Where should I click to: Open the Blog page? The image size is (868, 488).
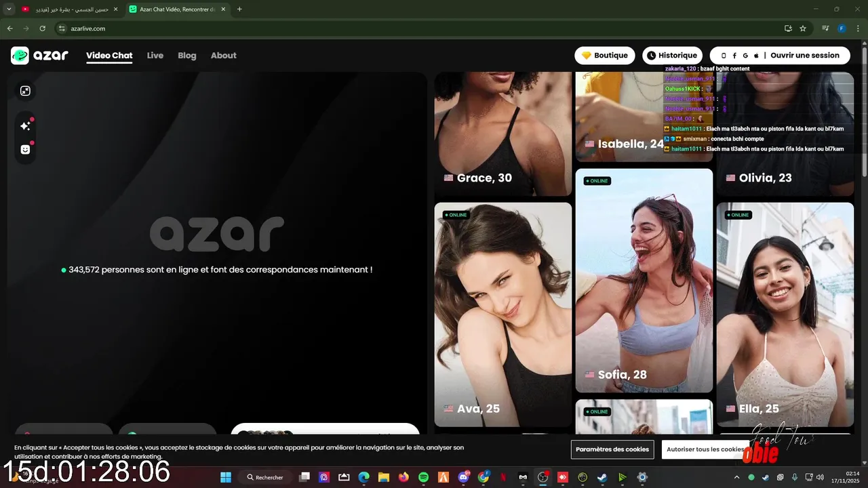187,56
